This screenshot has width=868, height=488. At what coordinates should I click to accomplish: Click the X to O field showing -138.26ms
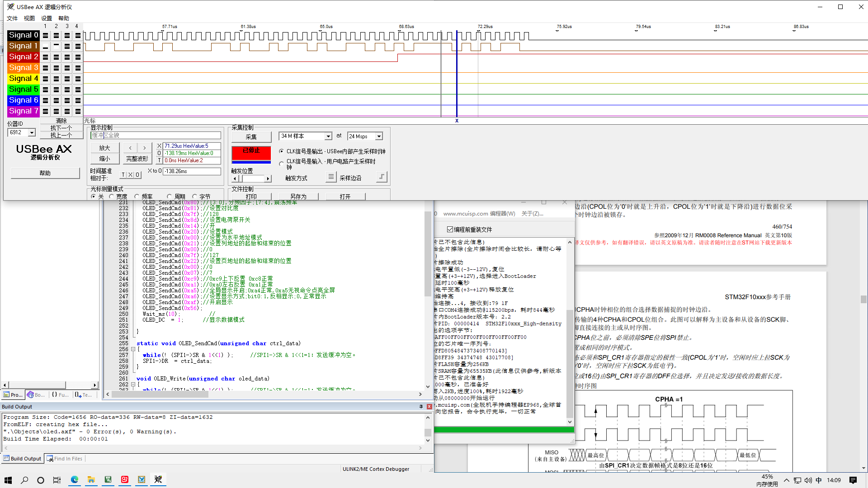[192, 171]
